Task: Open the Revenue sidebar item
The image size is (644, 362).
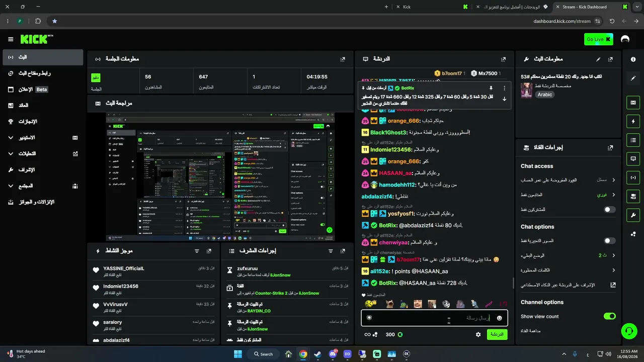Action: (43, 106)
